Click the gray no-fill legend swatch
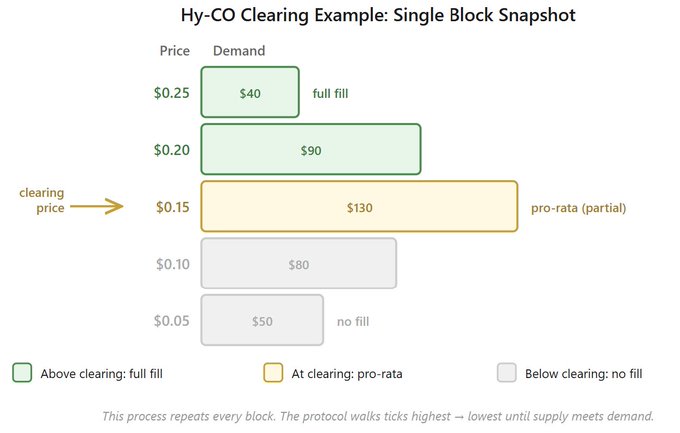680x433 pixels. pyautogui.click(x=507, y=373)
